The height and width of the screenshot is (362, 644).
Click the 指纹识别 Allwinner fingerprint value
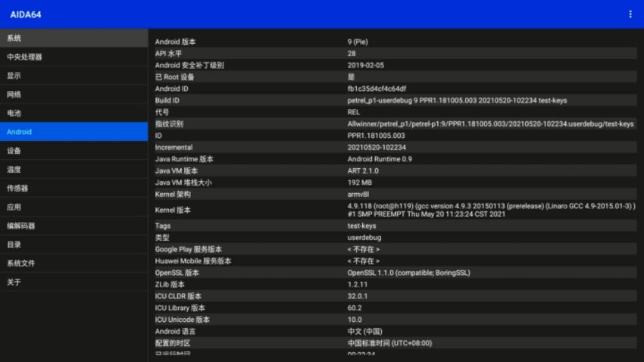pyautogui.click(x=490, y=124)
